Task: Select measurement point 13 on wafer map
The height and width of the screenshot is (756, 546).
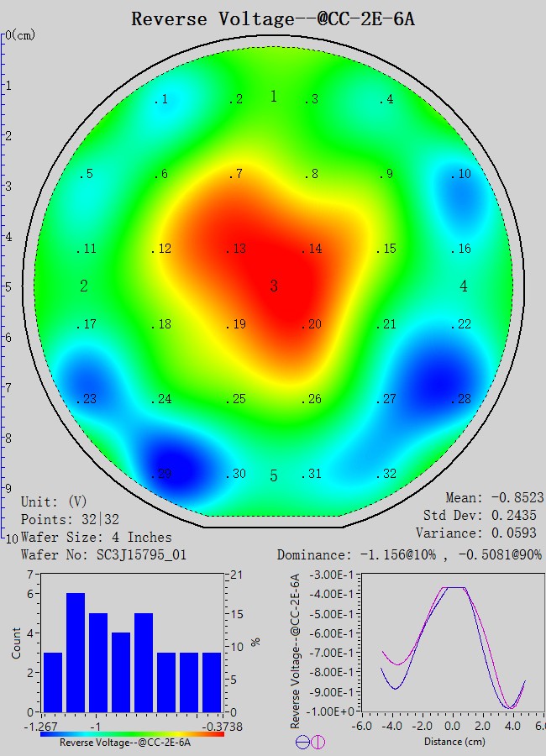Action: click(236, 249)
